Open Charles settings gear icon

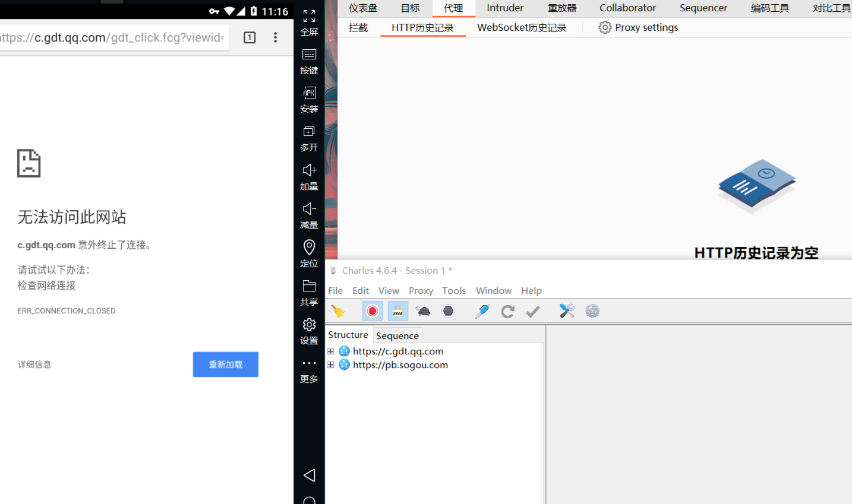coord(592,311)
